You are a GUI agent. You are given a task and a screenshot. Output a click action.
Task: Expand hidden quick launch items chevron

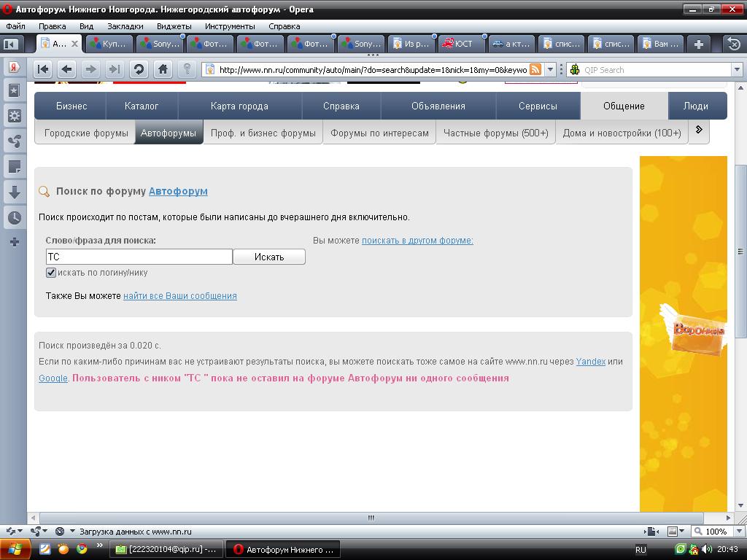pos(99,545)
